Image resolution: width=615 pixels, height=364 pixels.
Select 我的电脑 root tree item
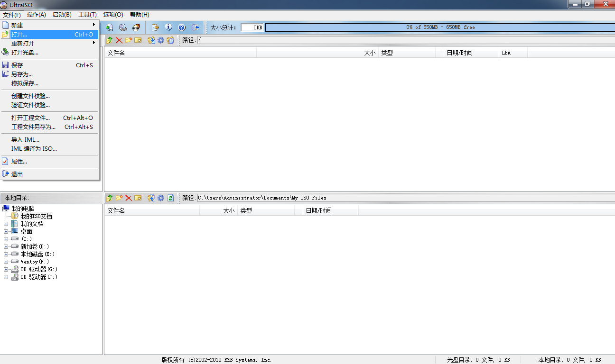(x=23, y=209)
